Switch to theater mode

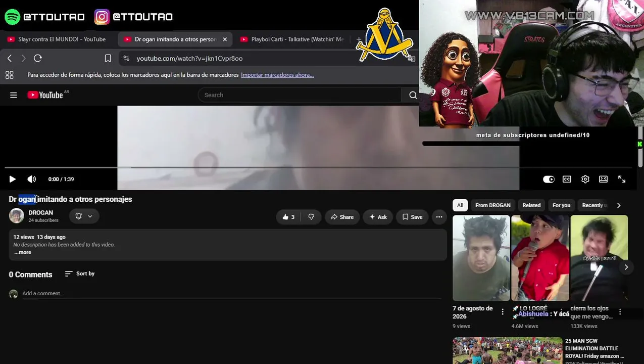point(603,179)
